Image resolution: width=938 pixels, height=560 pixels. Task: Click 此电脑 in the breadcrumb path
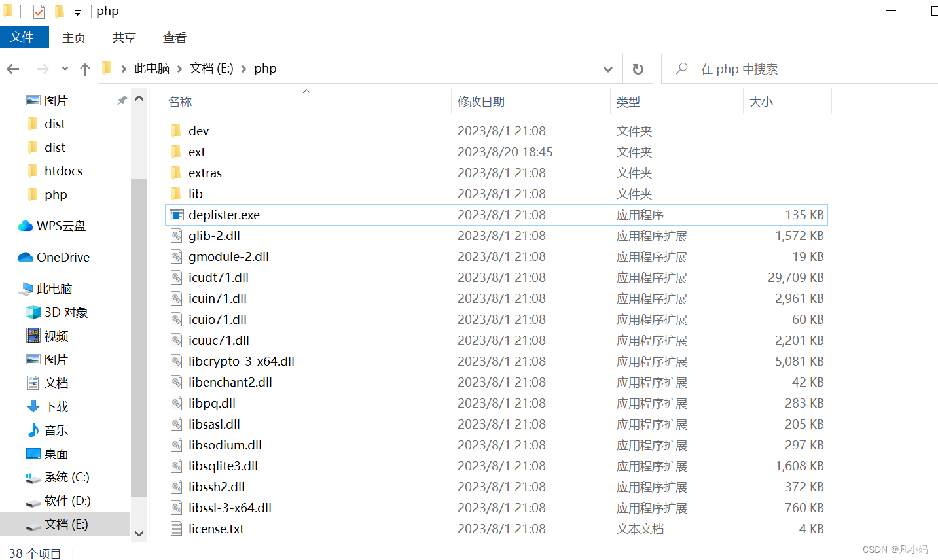click(x=152, y=68)
